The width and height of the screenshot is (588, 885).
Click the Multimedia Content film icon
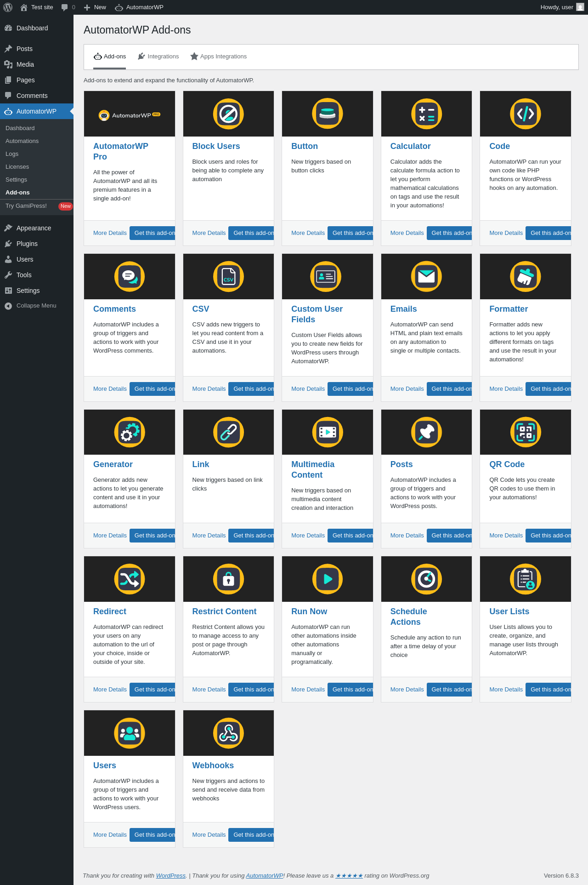coord(328,432)
